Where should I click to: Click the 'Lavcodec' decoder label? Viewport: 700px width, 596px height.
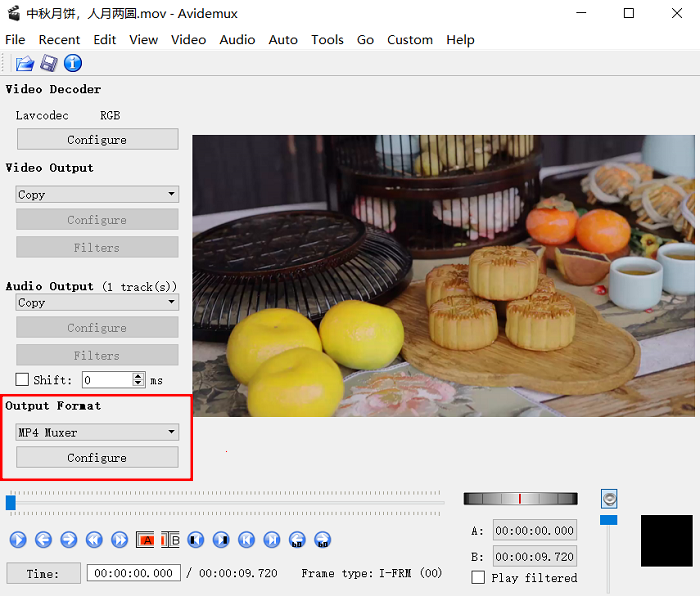[x=42, y=115]
